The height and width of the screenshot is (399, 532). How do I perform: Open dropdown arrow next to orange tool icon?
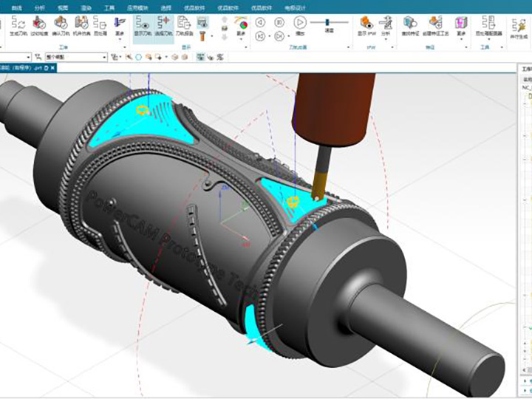tap(212, 36)
